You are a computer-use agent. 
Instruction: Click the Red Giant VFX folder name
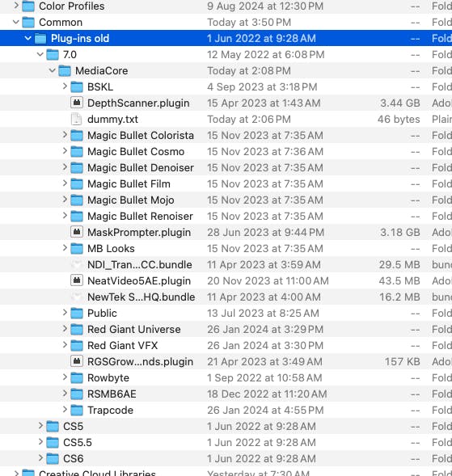(x=123, y=345)
